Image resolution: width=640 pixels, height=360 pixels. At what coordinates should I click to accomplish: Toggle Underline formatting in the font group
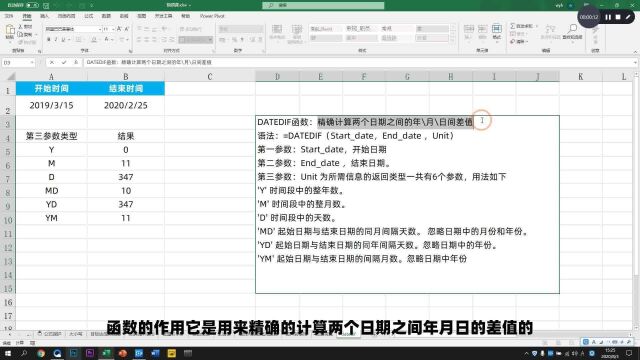63,40
